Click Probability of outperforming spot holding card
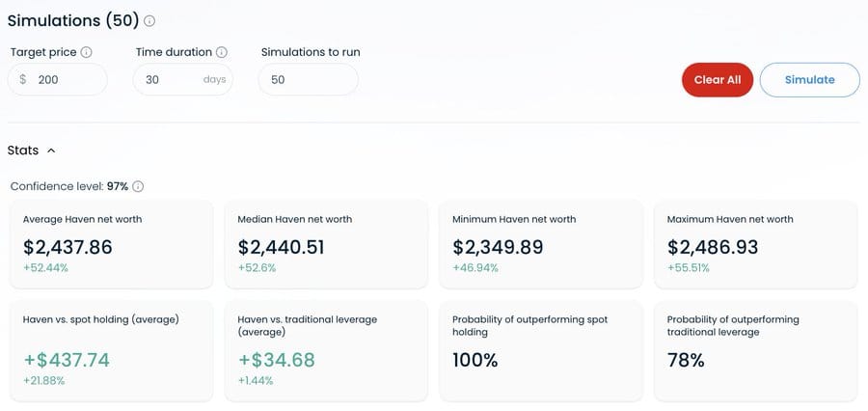Image resolution: width=868 pixels, height=411 pixels. click(x=541, y=350)
